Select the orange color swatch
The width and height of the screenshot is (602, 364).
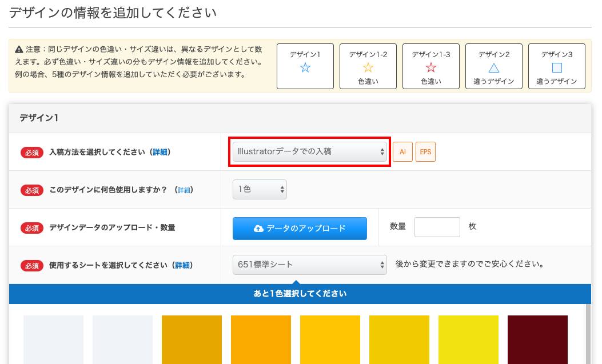coord(261,340)
